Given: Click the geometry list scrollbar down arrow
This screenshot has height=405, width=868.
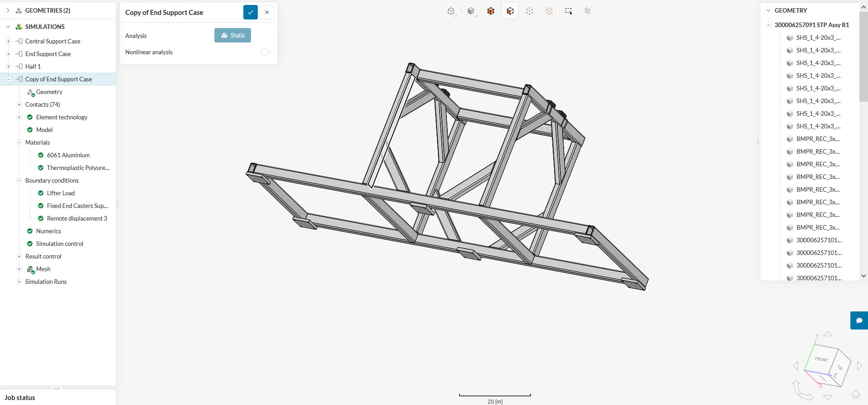Looking at the screenshot, I should pos(863,276).
